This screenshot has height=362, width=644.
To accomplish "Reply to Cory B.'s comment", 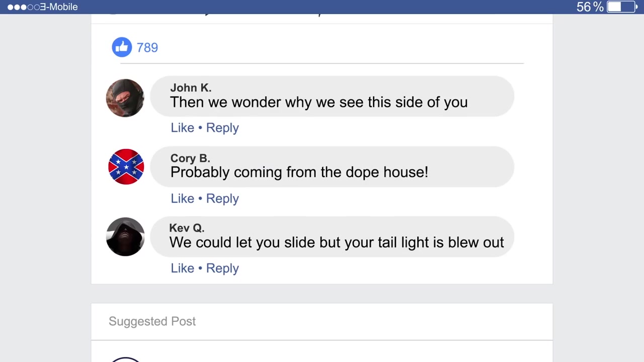I will [x=222, y=199].
